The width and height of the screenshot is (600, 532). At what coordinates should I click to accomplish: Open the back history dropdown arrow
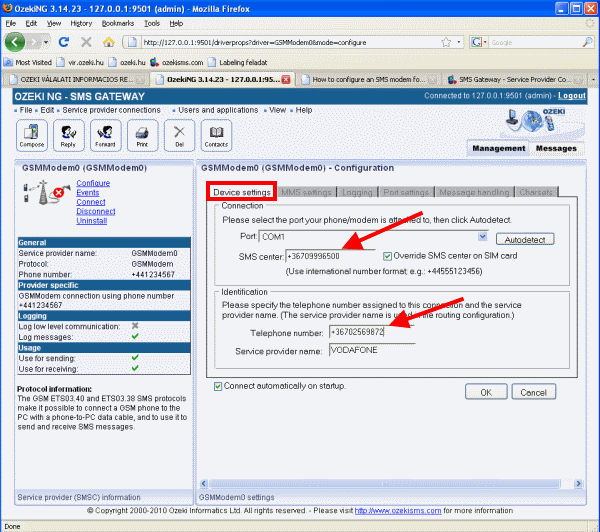pos(46,42)
